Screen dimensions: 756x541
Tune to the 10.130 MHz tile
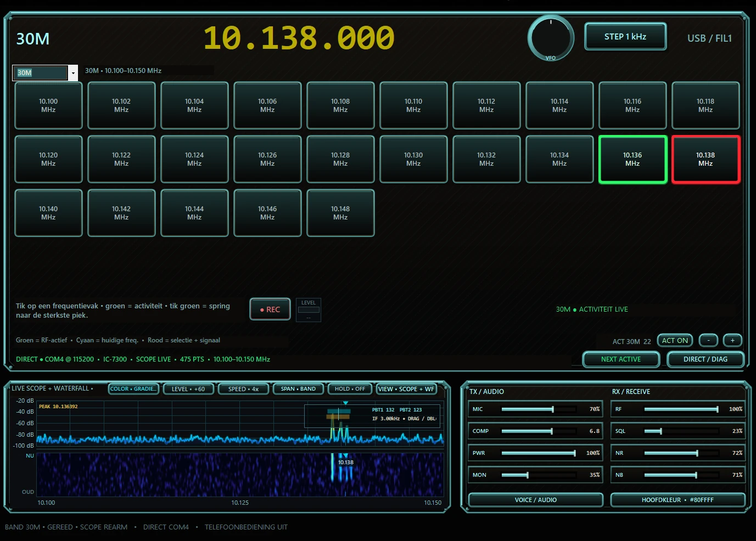coord(413,159)
